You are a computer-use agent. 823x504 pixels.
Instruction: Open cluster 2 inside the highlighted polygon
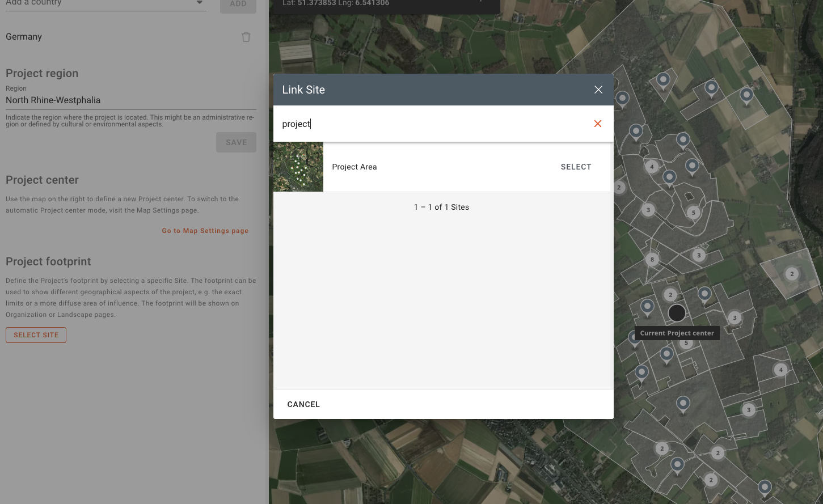point(792,274)
